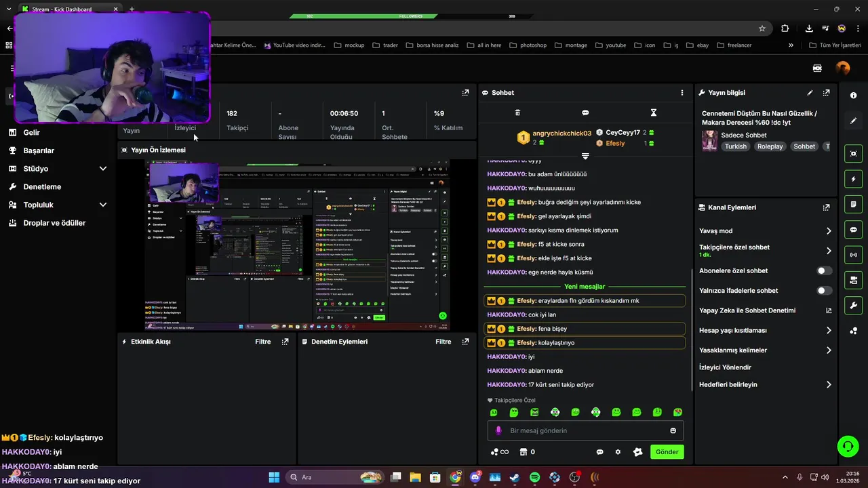Click the trash icon in the chat toolbar
The width and height of the screenshot is (868, 488).
coord(517,113)
